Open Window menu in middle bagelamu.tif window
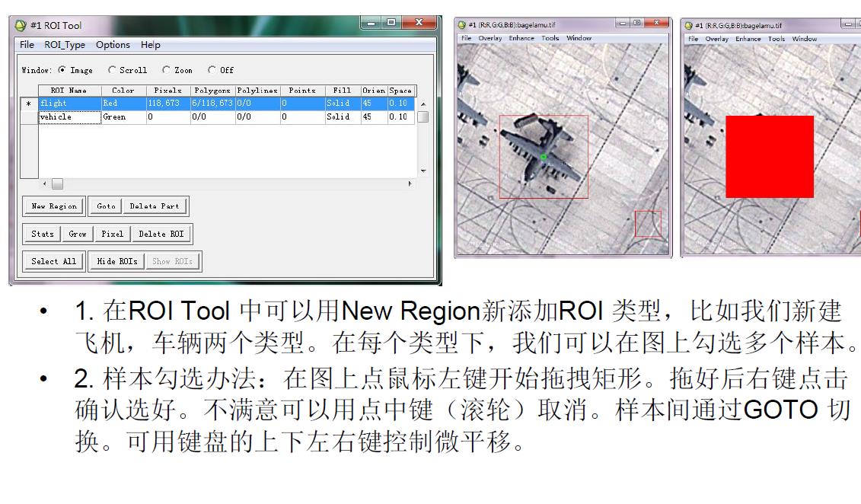 [x=579, y=38]
